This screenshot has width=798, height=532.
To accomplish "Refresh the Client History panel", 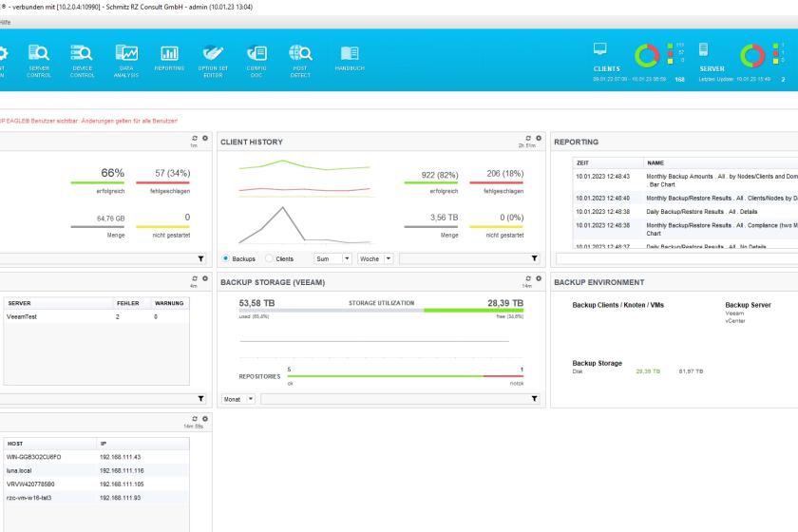I will pos(528,138).
